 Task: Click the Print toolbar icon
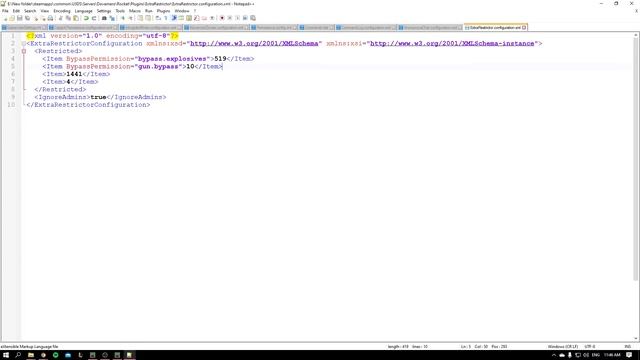click(50, 18)
